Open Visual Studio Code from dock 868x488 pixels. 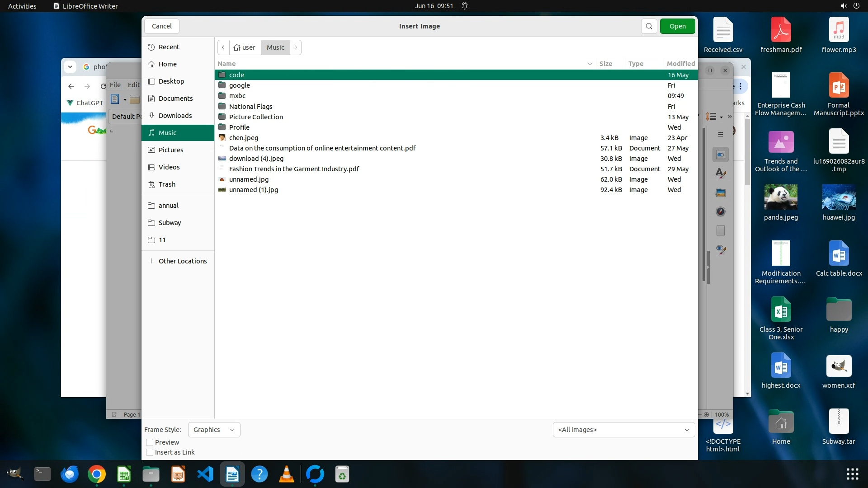[205, 474]
